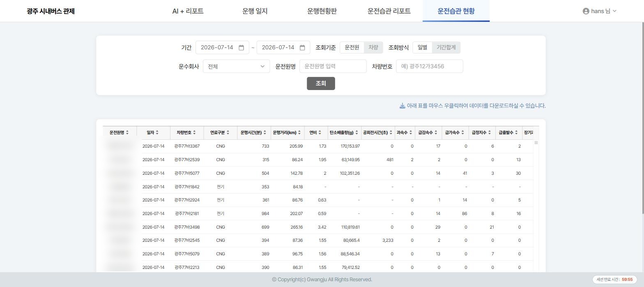Select 차량 as 조회기준
Viewport: 644px width, 287px height.
tap(373, 48)
